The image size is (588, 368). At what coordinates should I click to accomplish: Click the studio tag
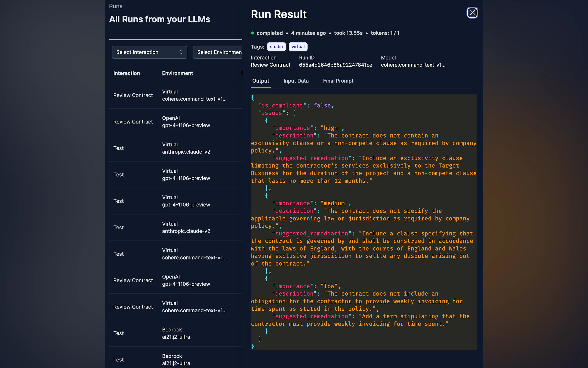[x=276, y=47]
